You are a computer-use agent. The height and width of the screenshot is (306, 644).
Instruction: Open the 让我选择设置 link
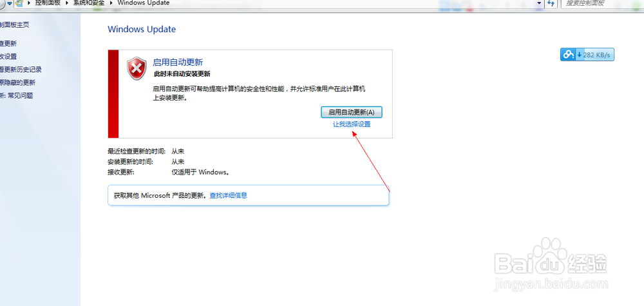(352, 124)
